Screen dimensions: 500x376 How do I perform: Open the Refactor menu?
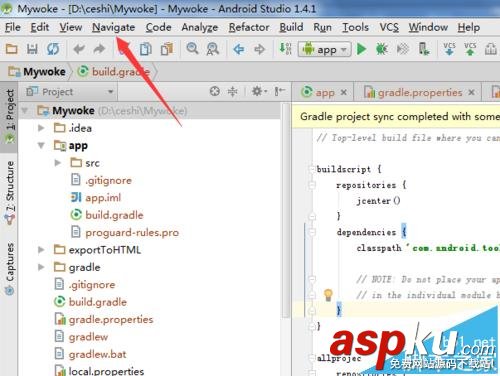click(x=249, y=27)
